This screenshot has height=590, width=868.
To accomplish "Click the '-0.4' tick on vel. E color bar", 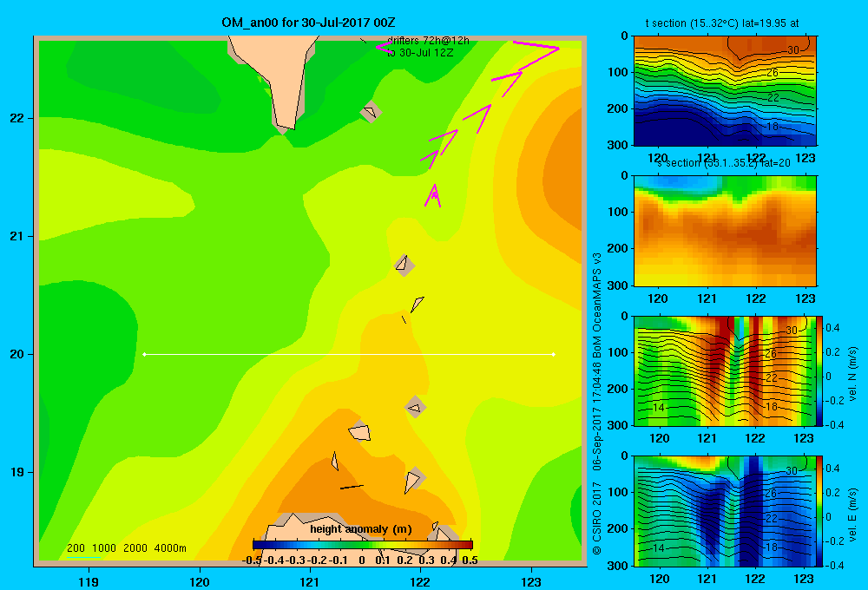I will click(834, 565).
